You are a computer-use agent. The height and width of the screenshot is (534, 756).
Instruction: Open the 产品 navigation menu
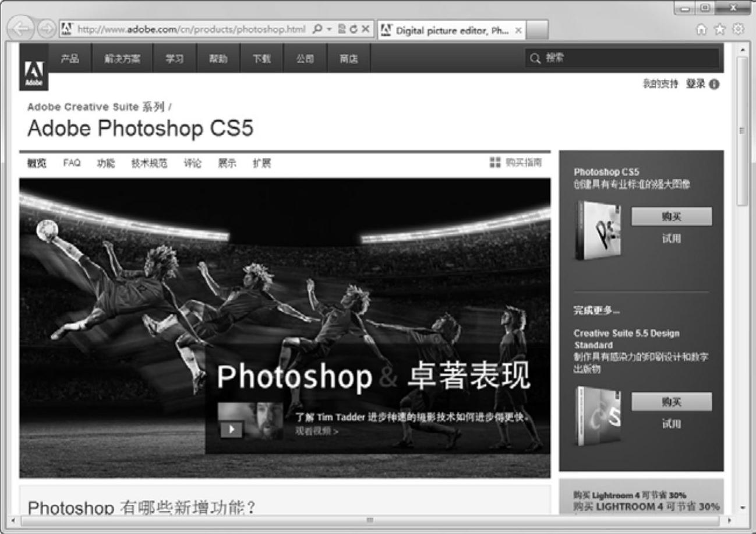click(x=70, y=58)
